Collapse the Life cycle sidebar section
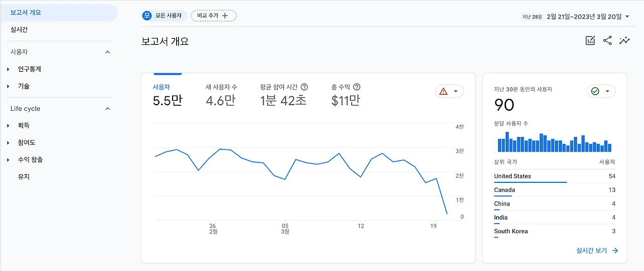644x271 pixels. (x=108, y=108)
